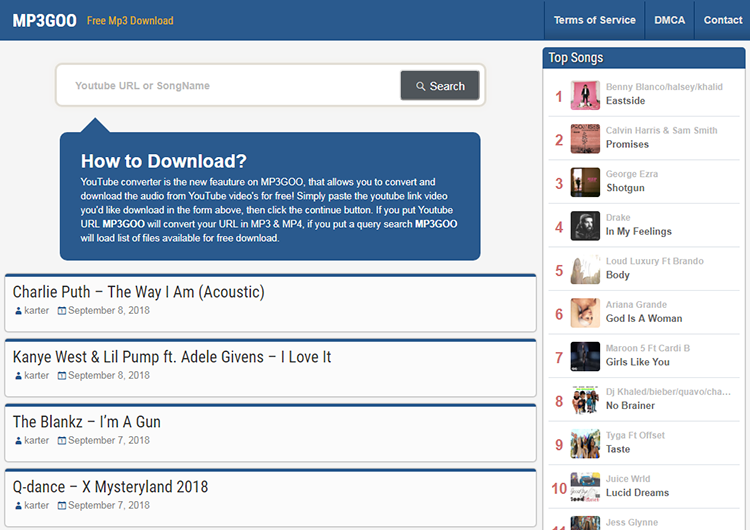The image size is (750, 530).
Task: Click In My Feelings album thumbnail
Action: tap(585, 226)
